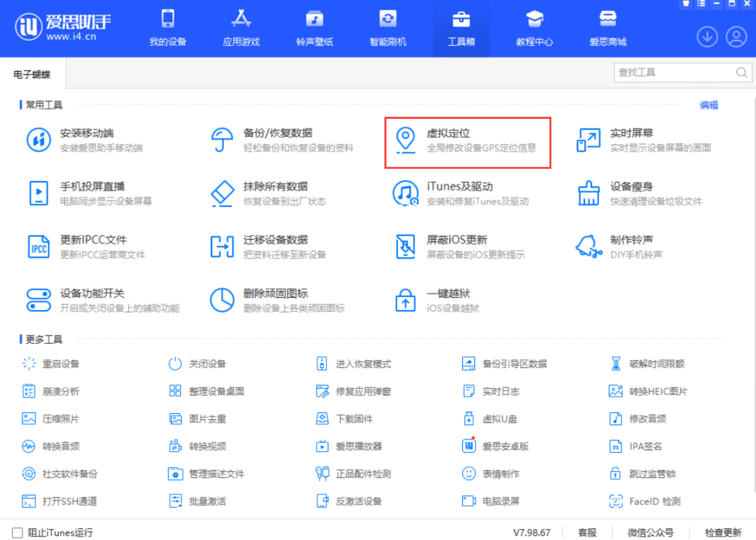This screenshot has width=756, height=540.
Task: Start 设备瘦身 device cleanup tool
Action: tap(622, 191)
